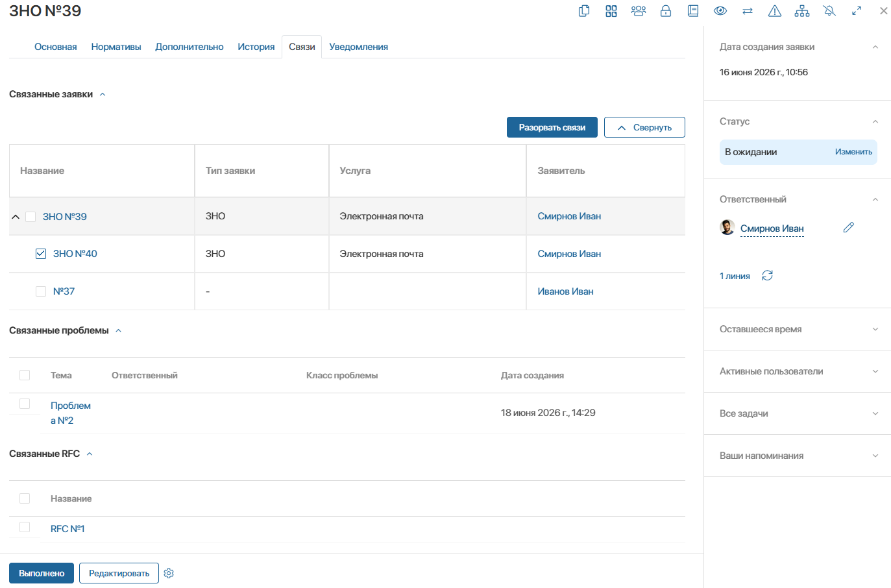
Task: Click the Разорвать связи button
Action: coord(552,127)
